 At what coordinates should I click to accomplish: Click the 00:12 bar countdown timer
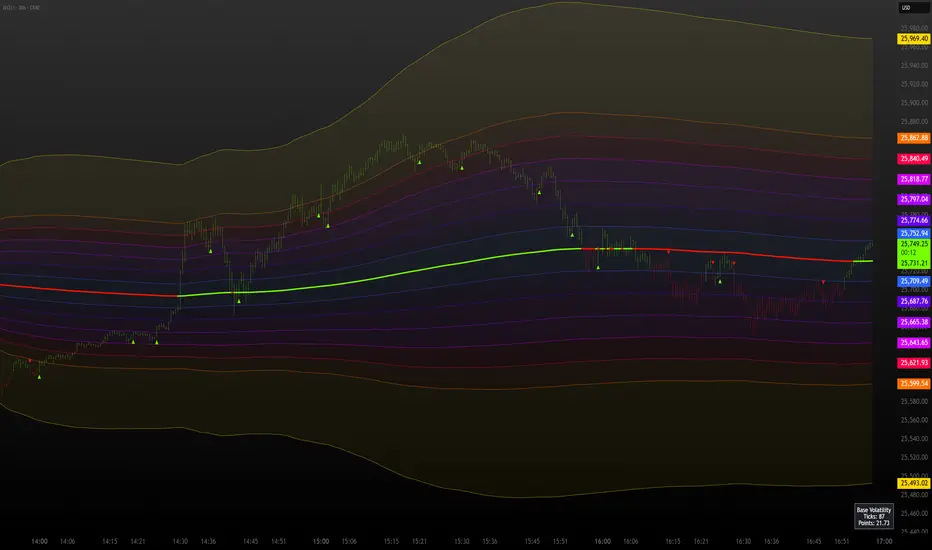tap(908, 253)
